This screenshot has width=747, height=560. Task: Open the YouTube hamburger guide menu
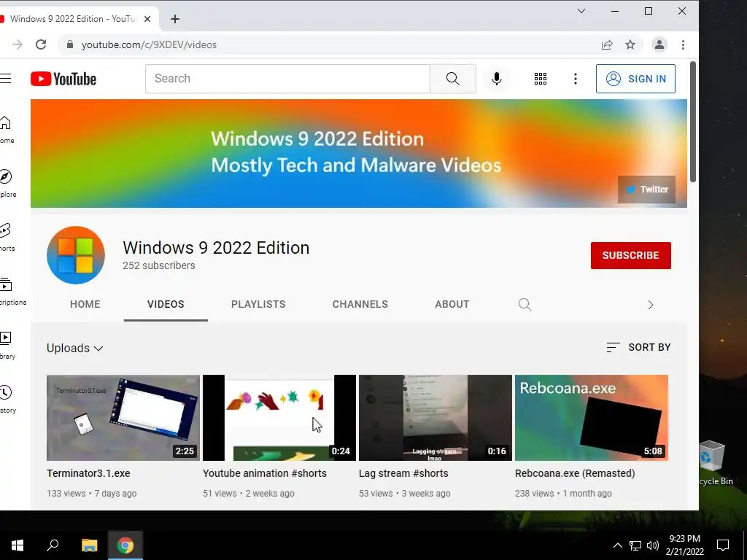tap(5, 79)
